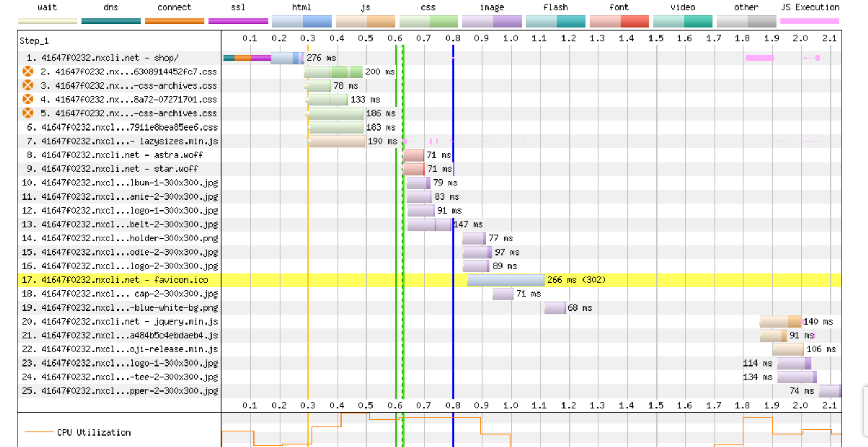The height and width of the screenshot is (447, 868).
Task: Click the 140 ms jquery.min.js bar
Action: 780,321
